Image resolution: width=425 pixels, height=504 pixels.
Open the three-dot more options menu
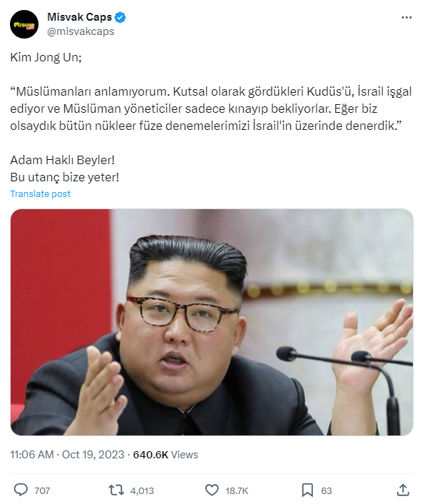coord(406,17)
